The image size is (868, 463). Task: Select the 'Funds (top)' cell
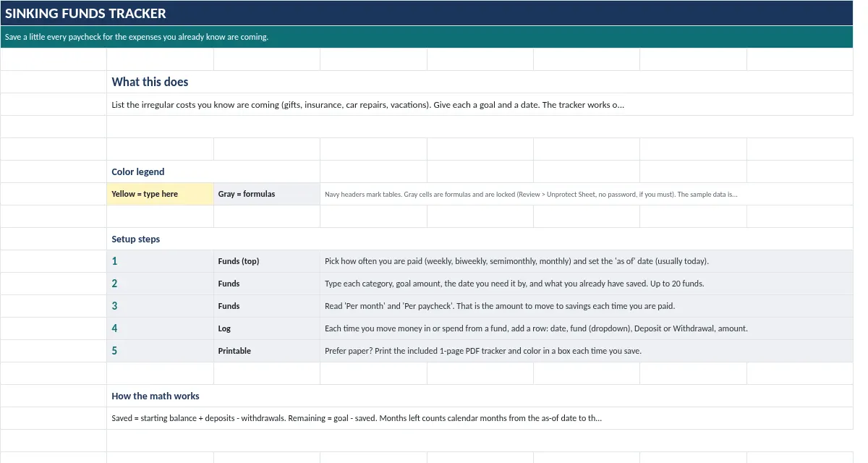point(267,261)
